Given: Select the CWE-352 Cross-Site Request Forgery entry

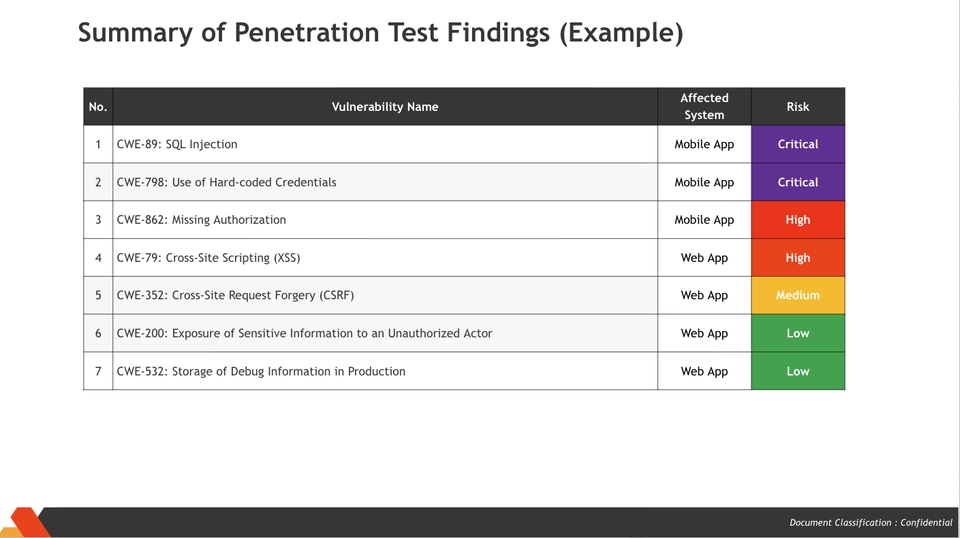Looking at the screenshot, I should 235,295.
